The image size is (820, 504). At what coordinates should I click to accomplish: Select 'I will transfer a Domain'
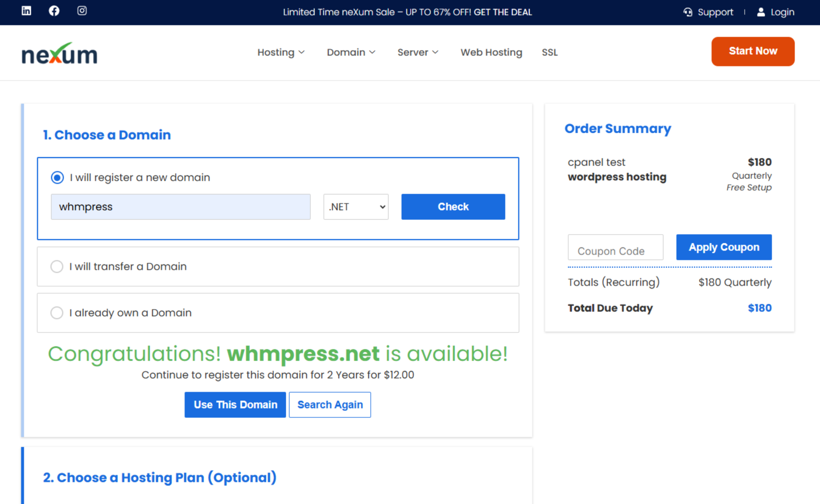point(57,266)
